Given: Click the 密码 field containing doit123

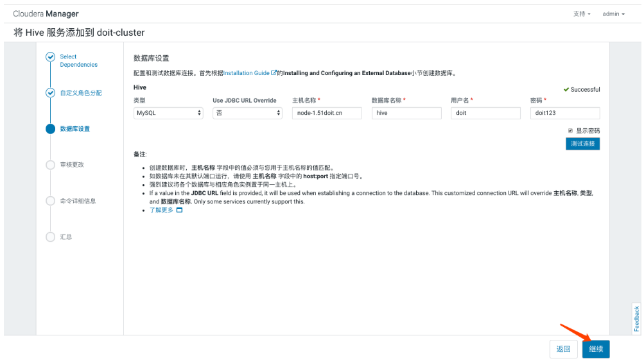Looking at the screenshot, I should (x=565, y=113).
